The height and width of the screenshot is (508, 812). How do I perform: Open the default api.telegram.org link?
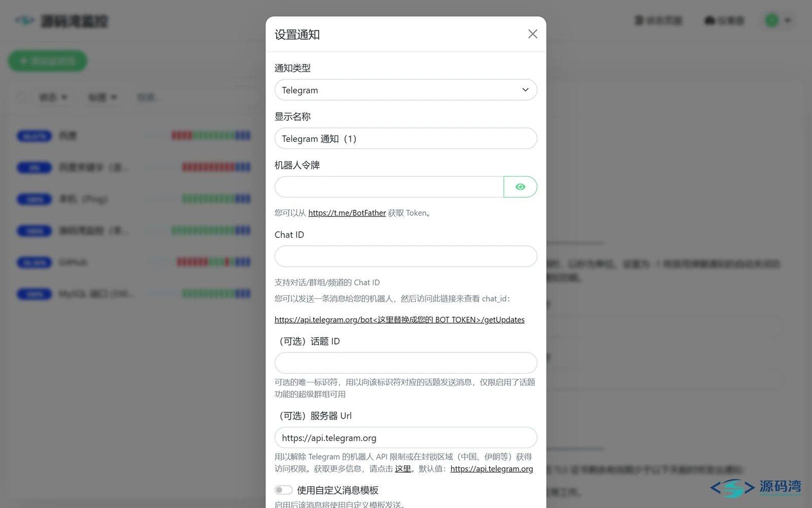[x=491, y=469]
